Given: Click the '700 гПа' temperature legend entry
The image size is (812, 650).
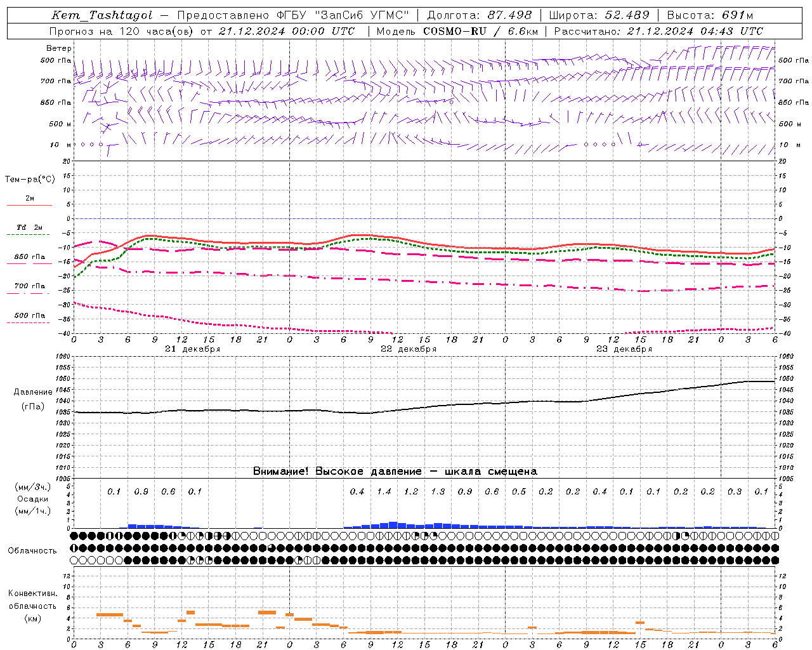Looking at the screenshot, I should click(x=30, y=286).
